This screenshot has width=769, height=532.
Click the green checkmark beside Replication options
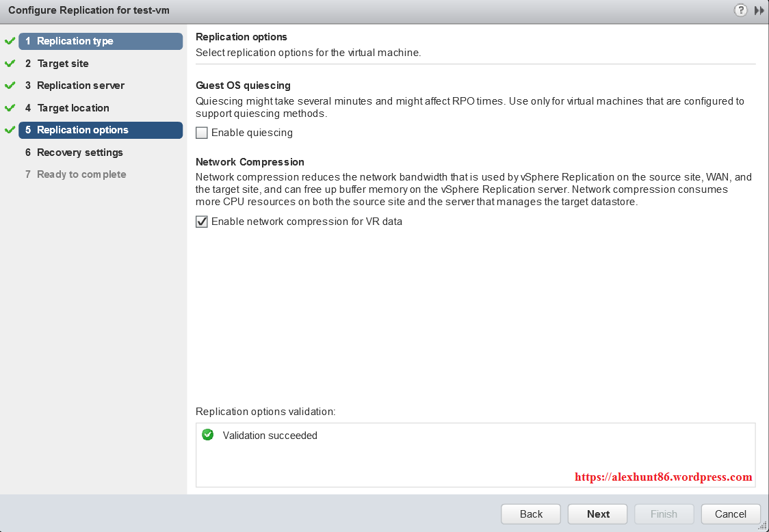(x=10, y=130)
